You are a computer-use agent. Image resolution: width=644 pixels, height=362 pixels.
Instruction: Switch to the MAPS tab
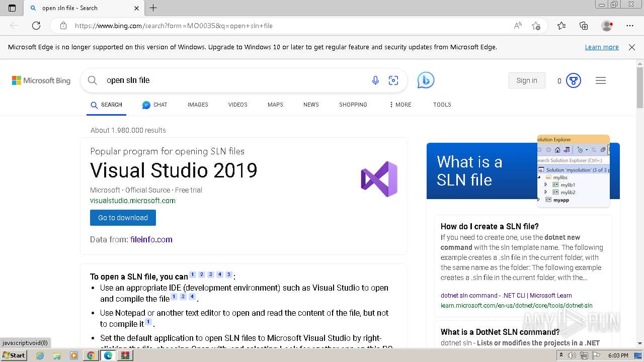275,105
